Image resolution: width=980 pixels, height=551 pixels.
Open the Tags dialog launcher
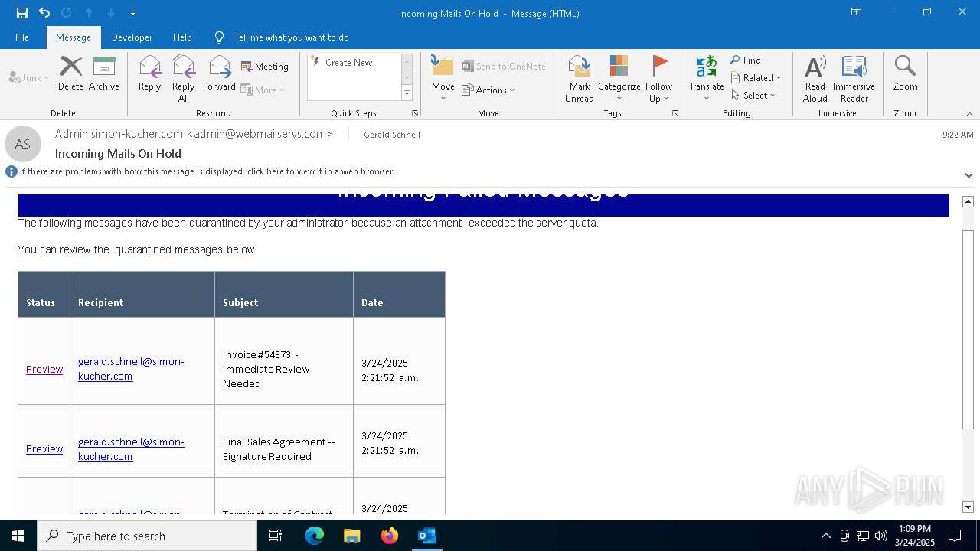click(x=675, y=113)
